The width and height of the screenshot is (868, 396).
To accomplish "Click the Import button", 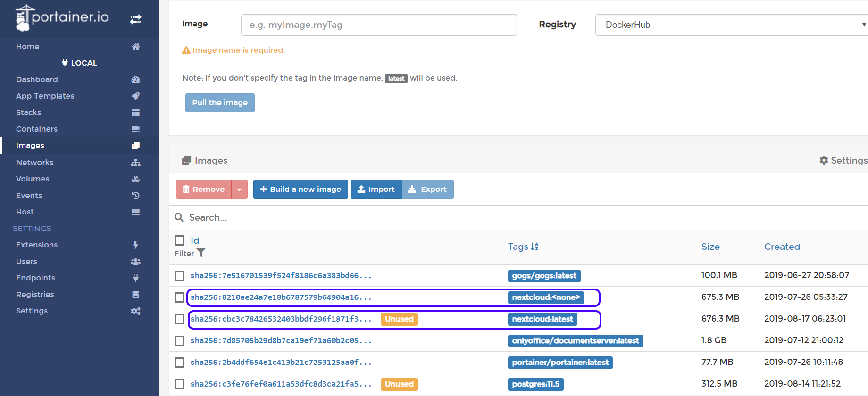I will pos(376,190).
